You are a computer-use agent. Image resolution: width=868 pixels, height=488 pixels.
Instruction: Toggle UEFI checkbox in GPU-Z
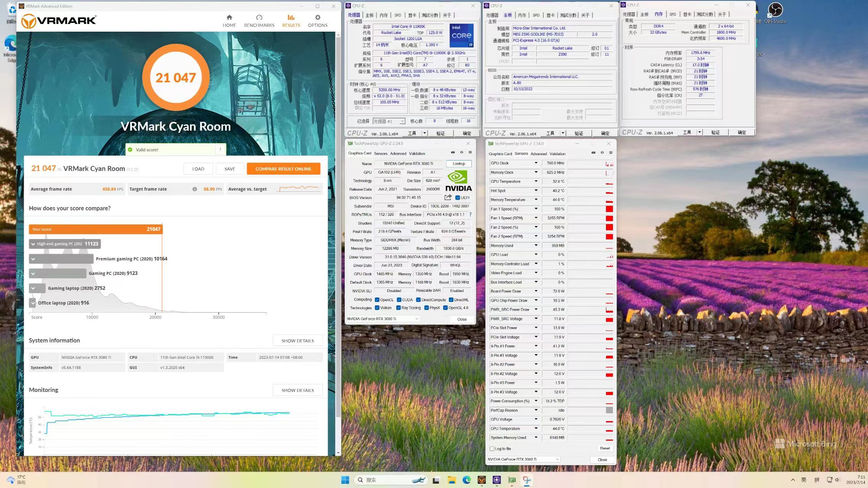pos(458,197)
